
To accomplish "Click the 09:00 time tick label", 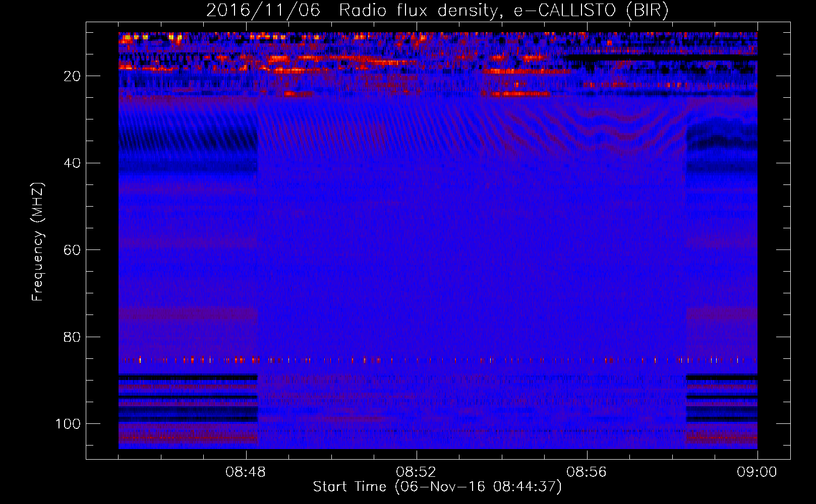I will pyautogui.click(x=757, y=472).
